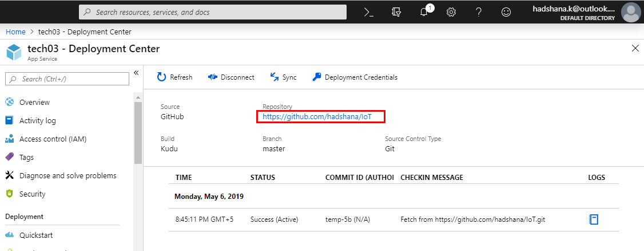This screenshot has height=251, width=644.
Task: Collapse the sidebar with the double chevron
Action: (136, 73)
